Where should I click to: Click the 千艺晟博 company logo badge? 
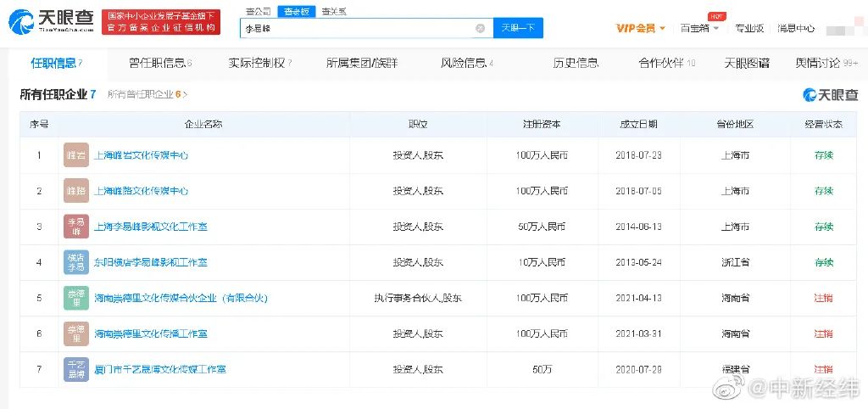(76, 370)
